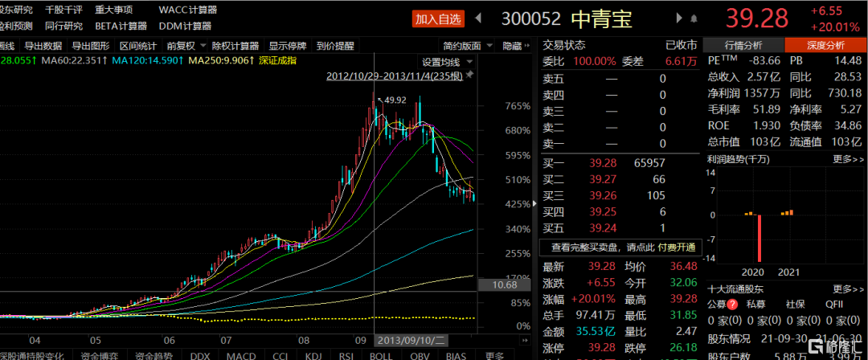Open 更多 indicators tab
The image size is (868, 360).
point(494,355)
